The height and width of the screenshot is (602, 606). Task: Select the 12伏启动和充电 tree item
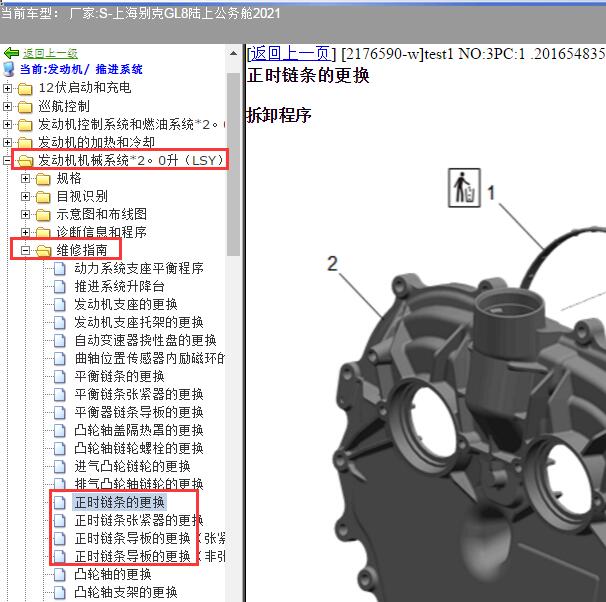point(85,88)
